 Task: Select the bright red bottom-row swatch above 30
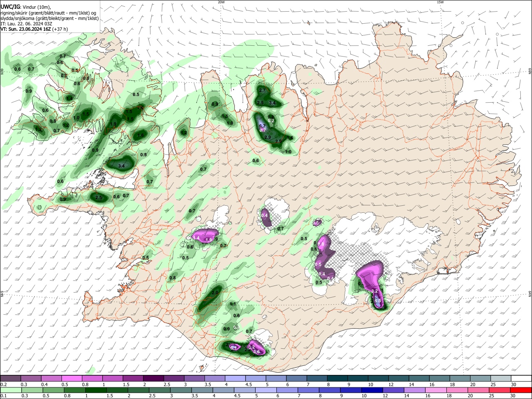click(x=521, y=390)
